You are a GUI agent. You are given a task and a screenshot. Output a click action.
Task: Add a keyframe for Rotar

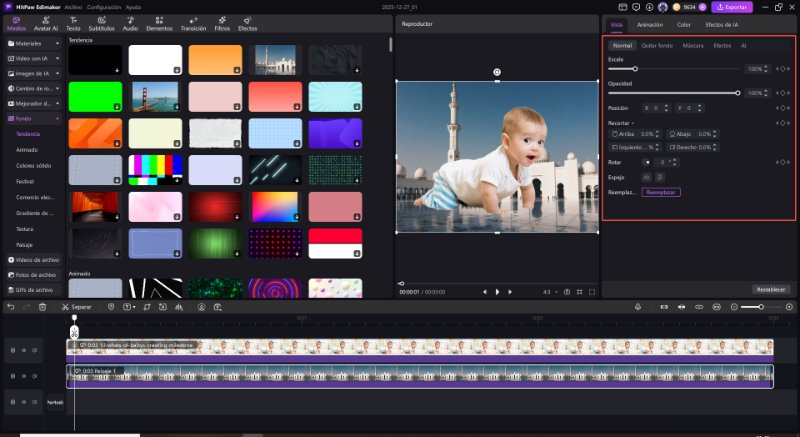[783, 162]
